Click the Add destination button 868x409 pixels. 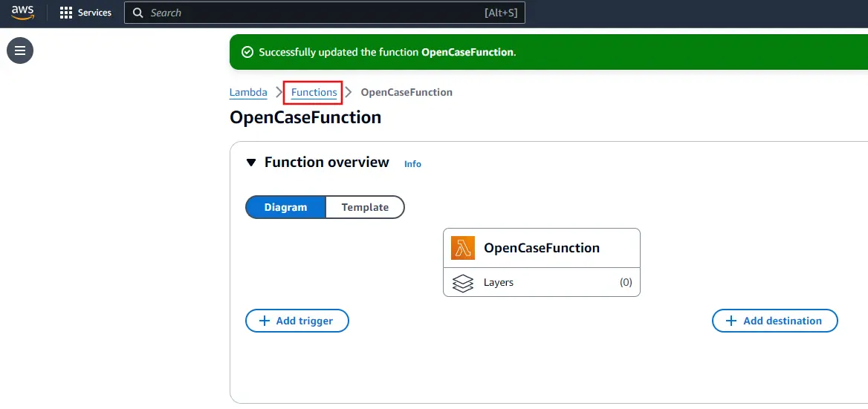pyautogui.click(x=774, y=321)
